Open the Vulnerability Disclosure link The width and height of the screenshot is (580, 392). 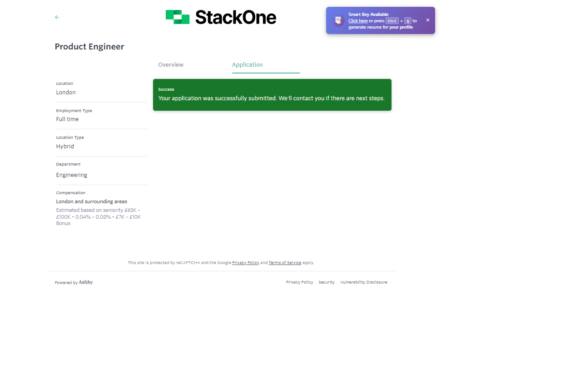click(363, 282)
